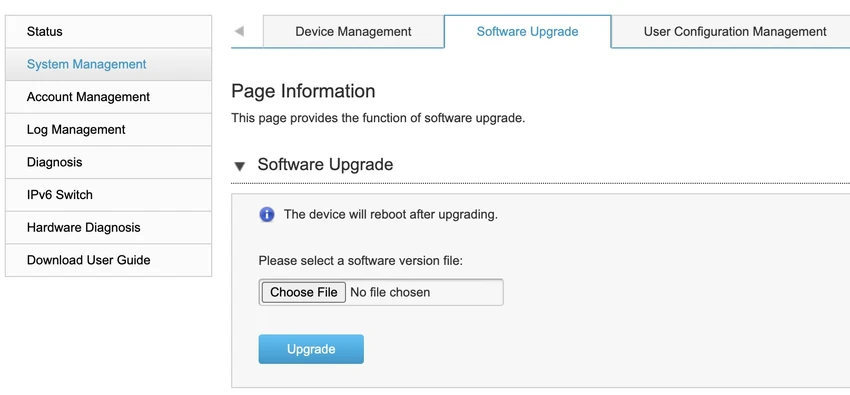
Task: Open Status in the sidebar
Action: 108,31
